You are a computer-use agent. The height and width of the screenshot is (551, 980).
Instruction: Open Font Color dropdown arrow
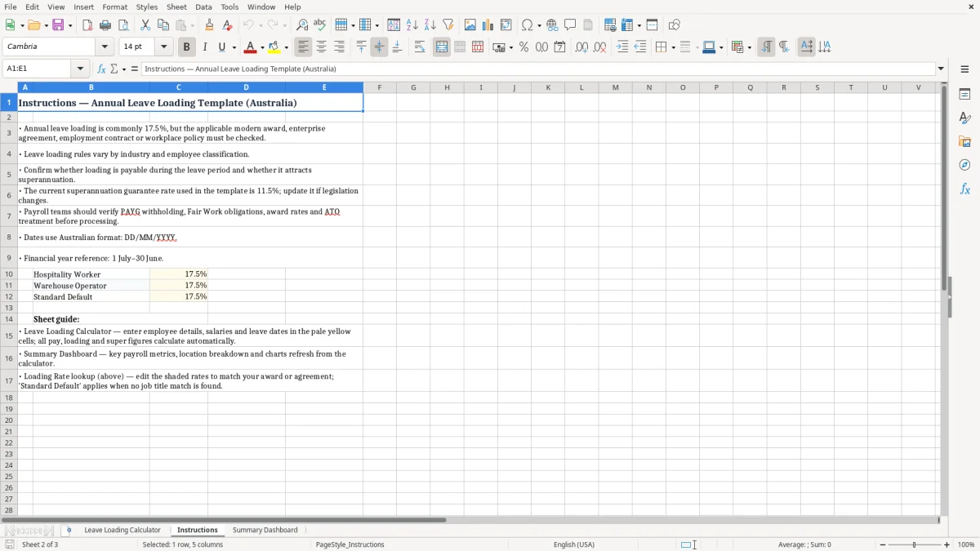[x=262, y=47]
